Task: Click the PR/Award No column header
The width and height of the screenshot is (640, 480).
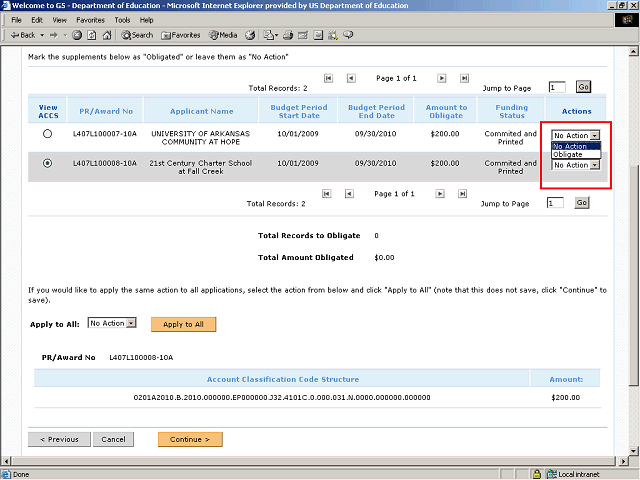Action: click(106, 111)
